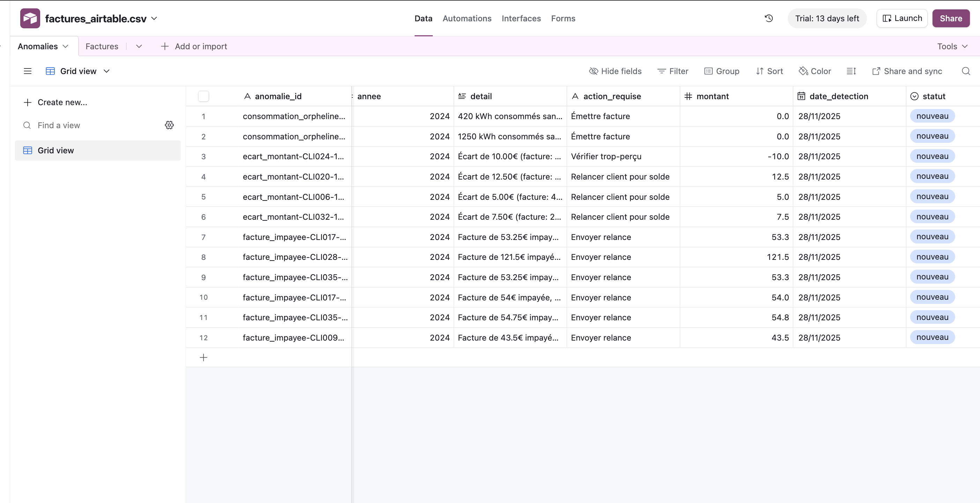Click the search magnifier icon in toolbar
Viewport: 980px width, 503px height.
(x=966, y=71)
